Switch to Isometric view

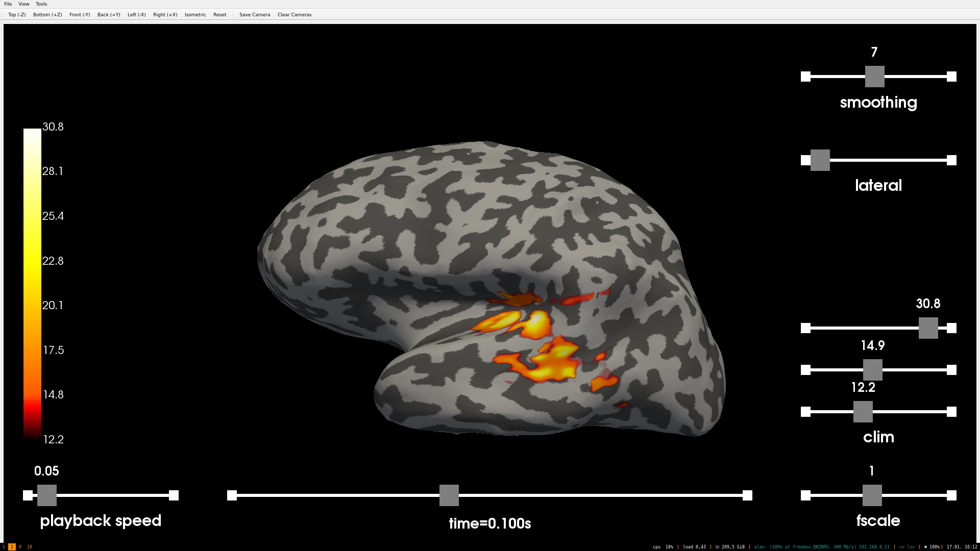[195, 15]
